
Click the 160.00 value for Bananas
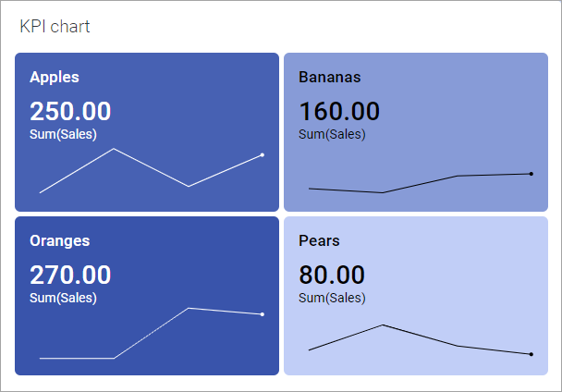tap(339, 111)
